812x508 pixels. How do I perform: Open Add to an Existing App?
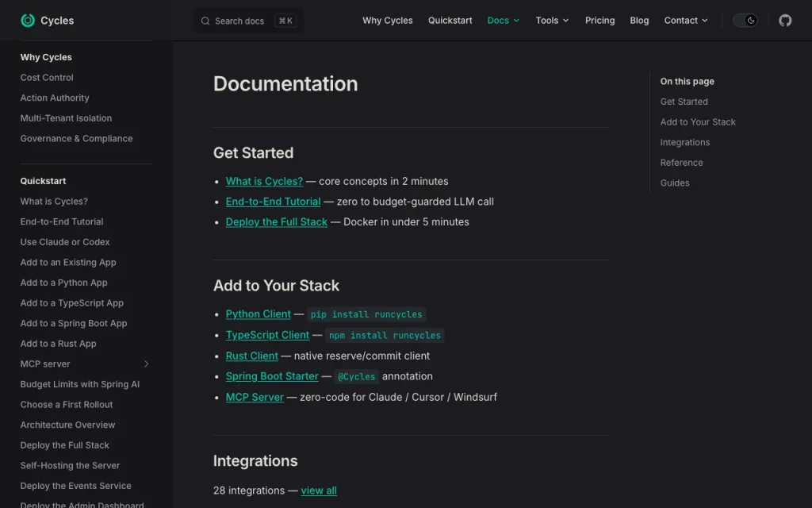click(x=68, y=262)
